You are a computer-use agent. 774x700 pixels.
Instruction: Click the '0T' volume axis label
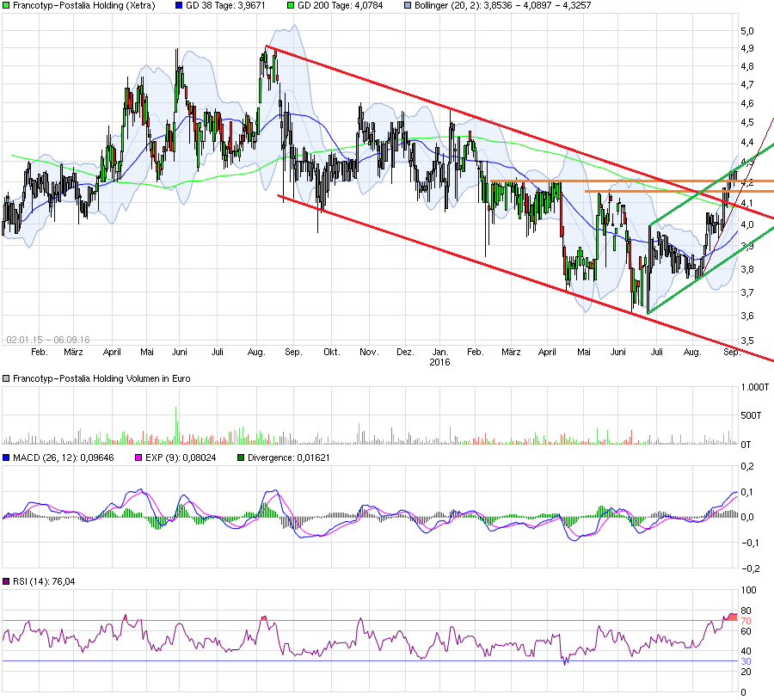tap(746, 445)
